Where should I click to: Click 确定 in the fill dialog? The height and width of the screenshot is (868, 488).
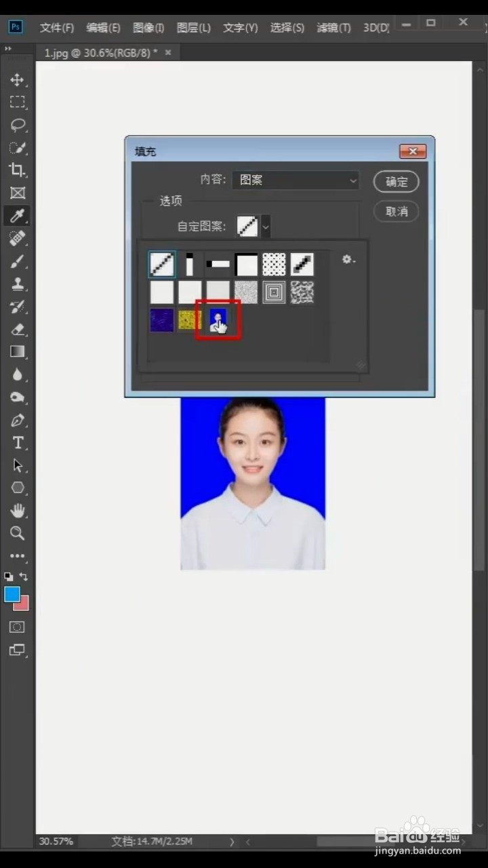point(396,182)
